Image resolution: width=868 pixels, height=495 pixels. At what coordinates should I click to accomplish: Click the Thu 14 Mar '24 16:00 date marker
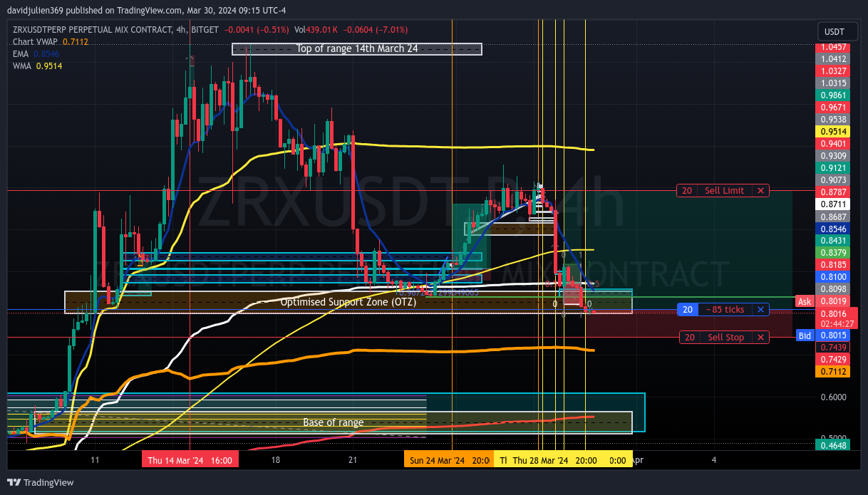click(190, 460)
